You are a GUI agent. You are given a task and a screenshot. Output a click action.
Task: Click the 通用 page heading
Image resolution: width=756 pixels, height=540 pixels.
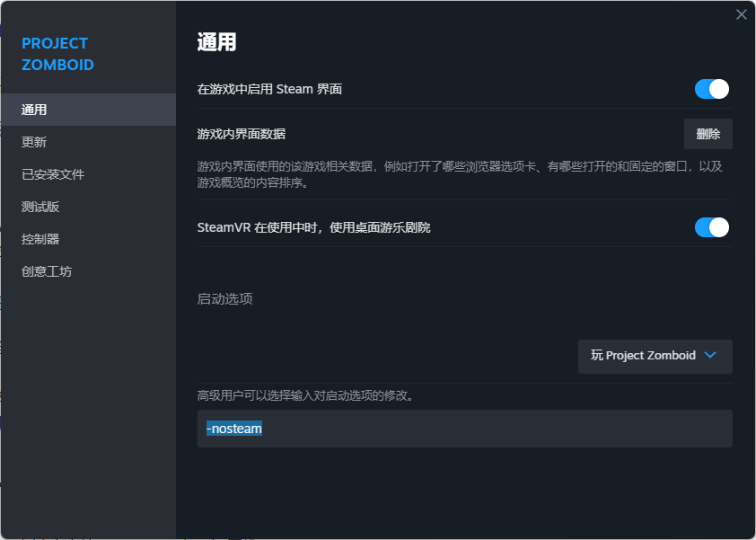coord(217,42)
